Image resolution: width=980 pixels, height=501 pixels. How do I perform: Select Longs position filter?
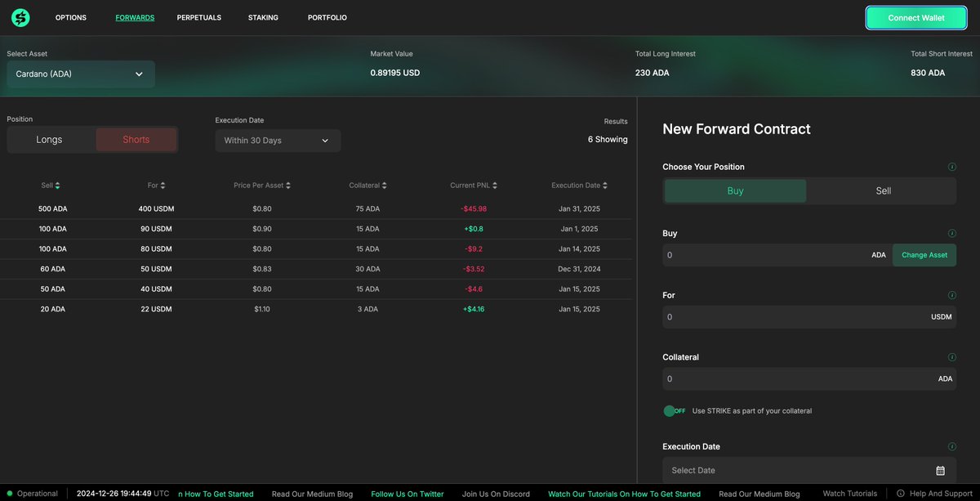(49, 140)
